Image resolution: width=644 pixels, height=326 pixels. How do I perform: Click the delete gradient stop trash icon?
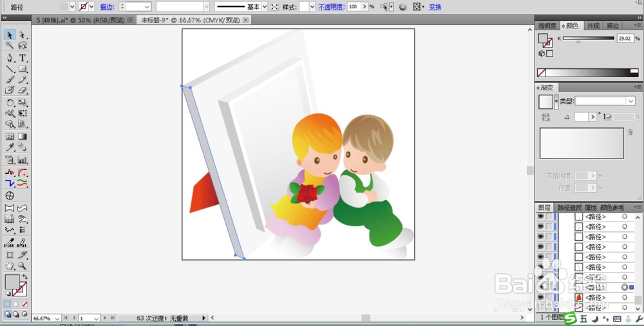point(630,132)
